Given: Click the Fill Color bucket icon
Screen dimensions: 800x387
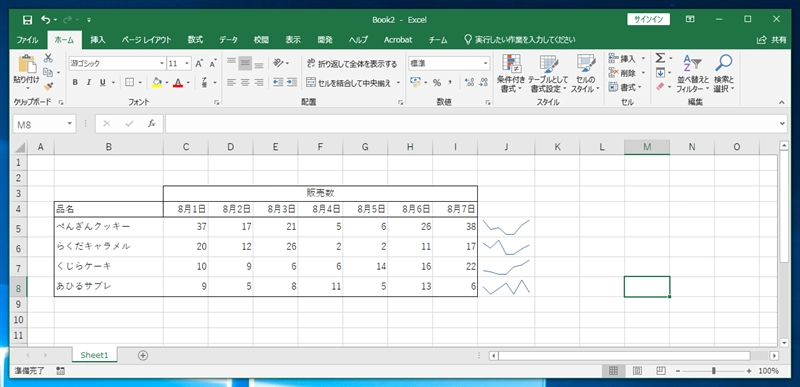Looking at the screenshot, I should coord(157,82).
